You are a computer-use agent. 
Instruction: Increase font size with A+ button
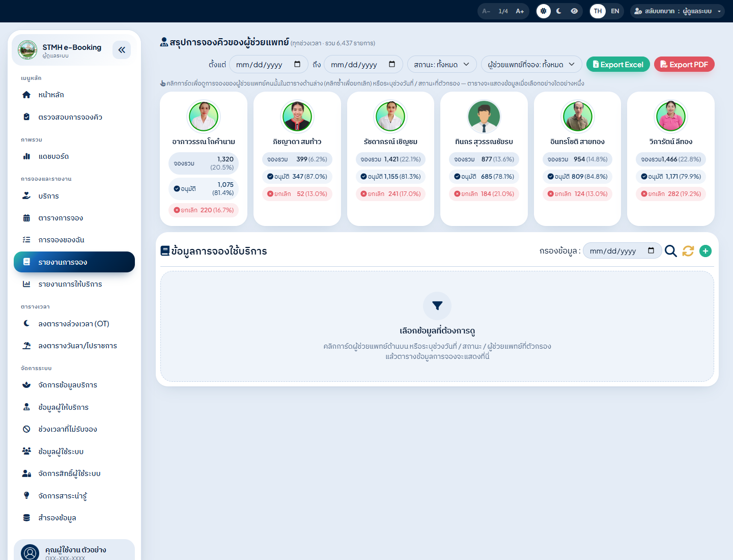pos(520,11)
